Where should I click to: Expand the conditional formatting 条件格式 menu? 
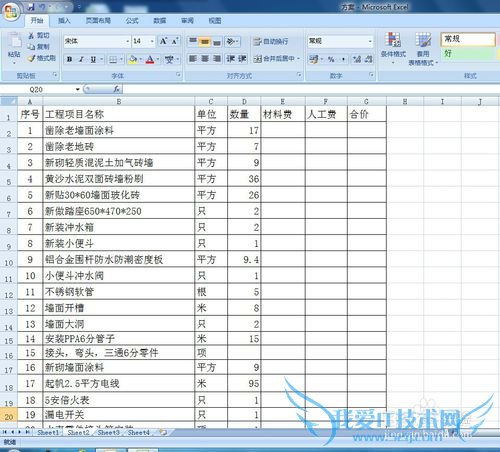393,48
